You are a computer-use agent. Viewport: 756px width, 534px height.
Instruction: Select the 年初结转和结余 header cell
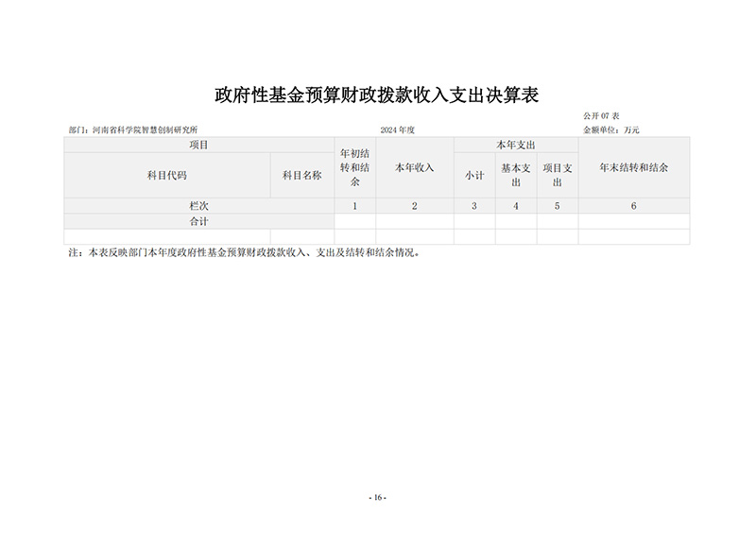point(354,167)
